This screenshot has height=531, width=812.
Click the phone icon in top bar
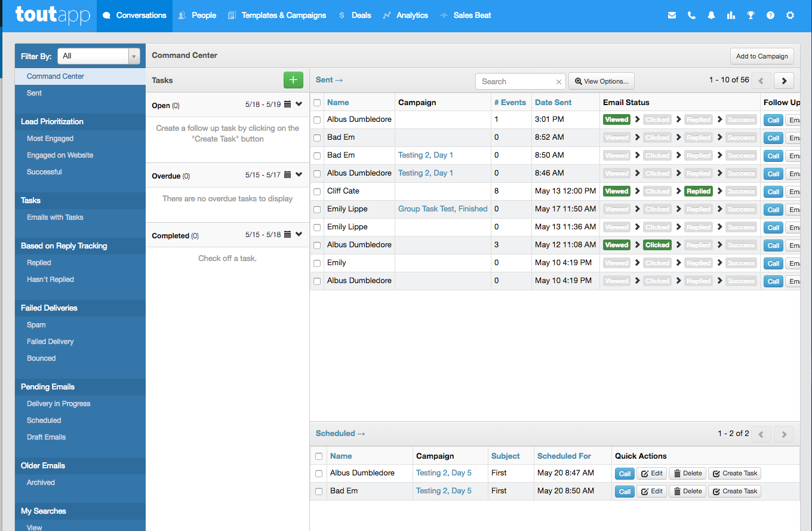pos(691,16)
